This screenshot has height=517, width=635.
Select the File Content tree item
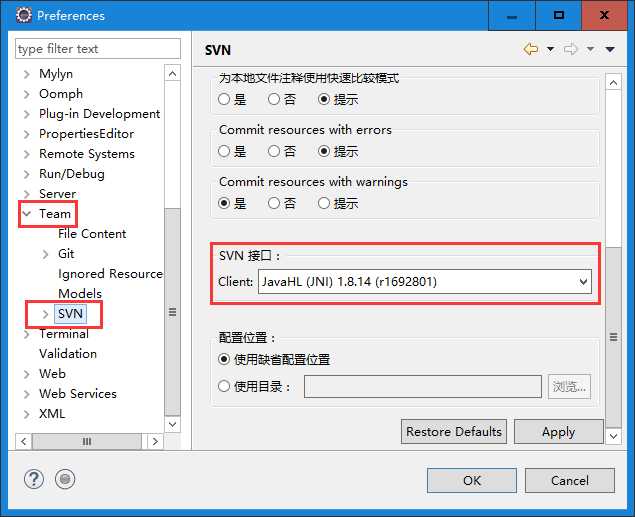(92, 234)
